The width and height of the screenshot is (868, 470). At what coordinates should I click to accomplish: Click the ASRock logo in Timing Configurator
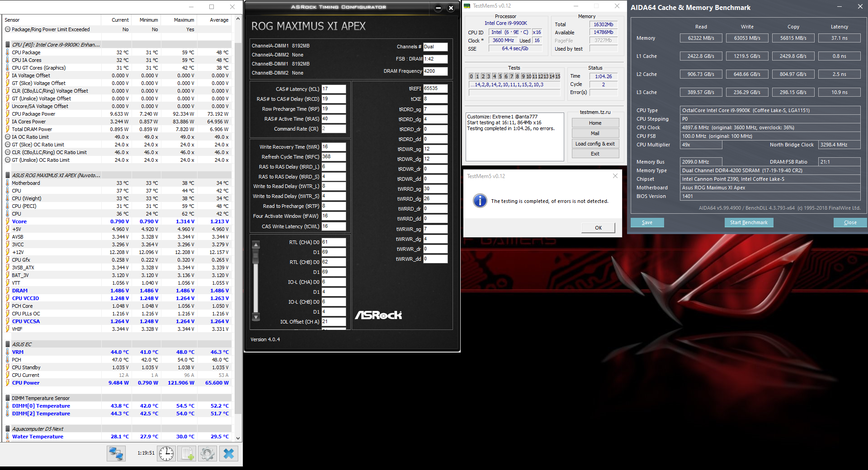tap(378, 315)
